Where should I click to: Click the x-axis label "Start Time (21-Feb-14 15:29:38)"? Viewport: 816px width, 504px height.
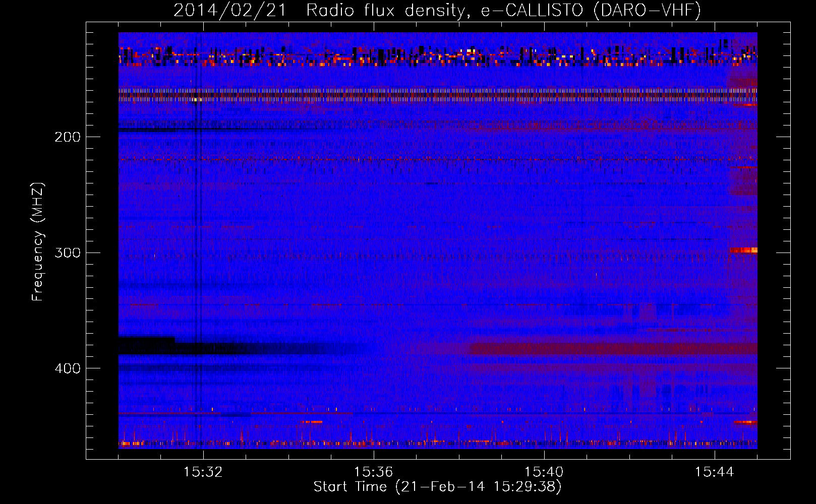[x=437, y=487]
